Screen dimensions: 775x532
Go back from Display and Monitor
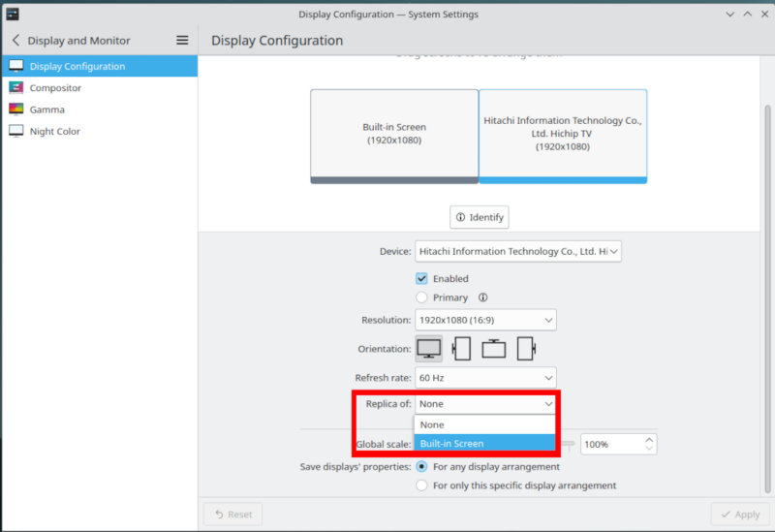coord(15,41)
